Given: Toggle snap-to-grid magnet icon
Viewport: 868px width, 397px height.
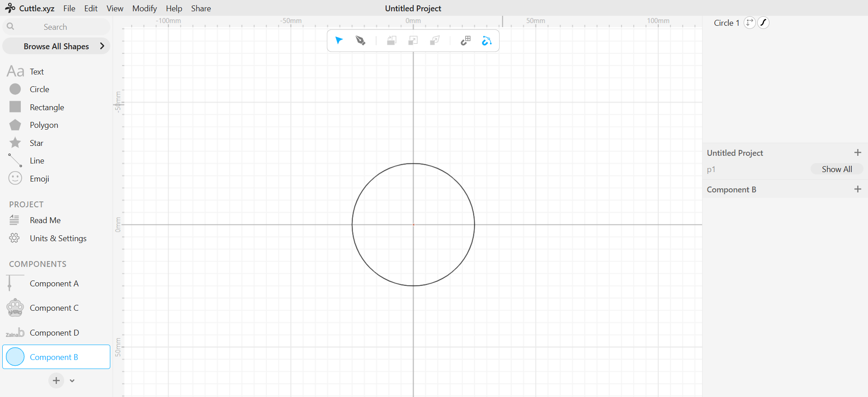Looking at the screenshot, I should coord(465,41).
